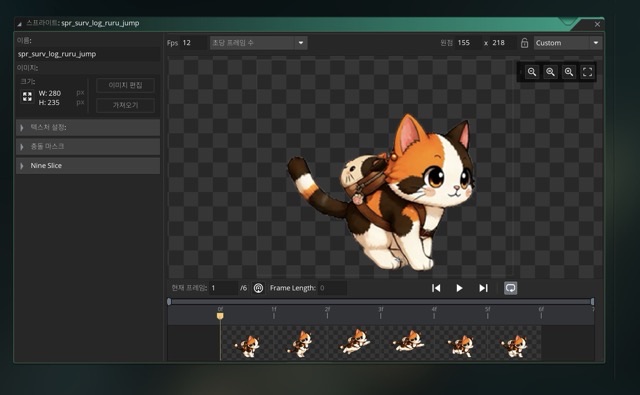The height and width of the screenshot is (395, 640).
Task: Expand the 충돌 마스크 section
Action: [x=88, y=146]
